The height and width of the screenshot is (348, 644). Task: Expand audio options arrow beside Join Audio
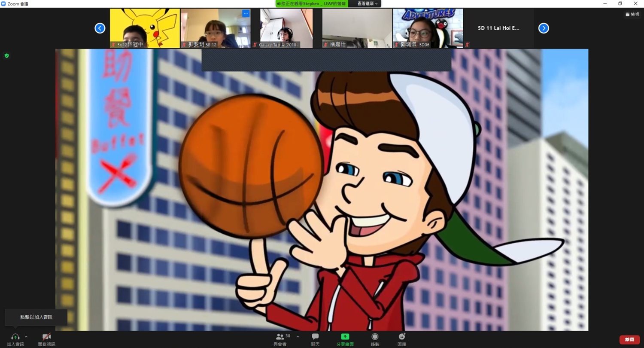(26, 337)
